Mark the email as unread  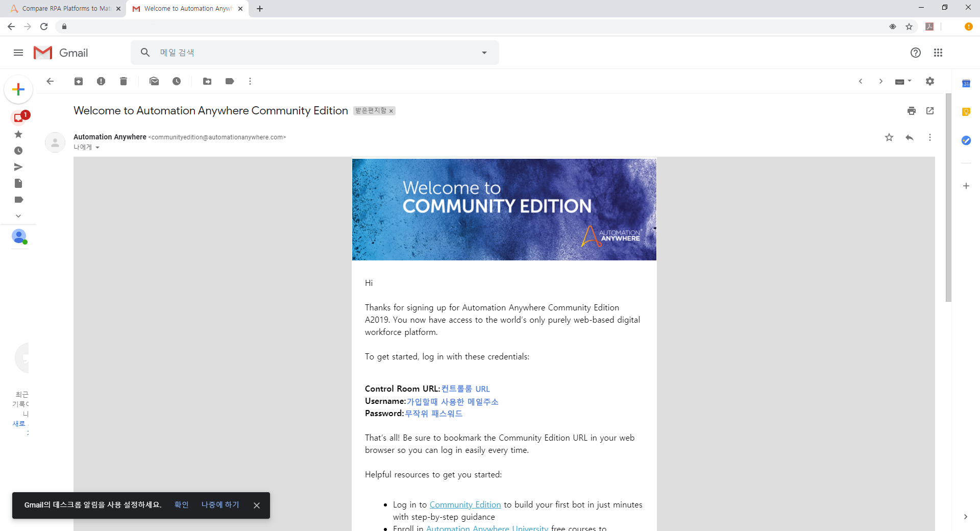point(154,81)
